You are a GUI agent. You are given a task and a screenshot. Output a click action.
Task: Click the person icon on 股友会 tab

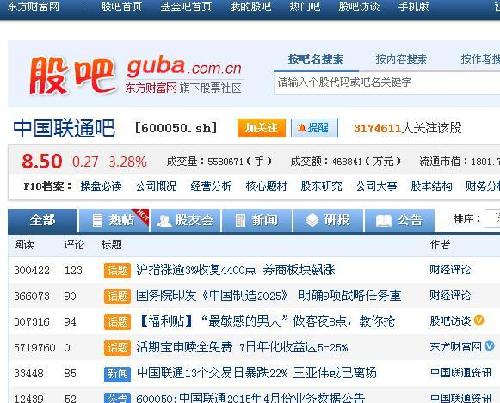coord(164,221)
